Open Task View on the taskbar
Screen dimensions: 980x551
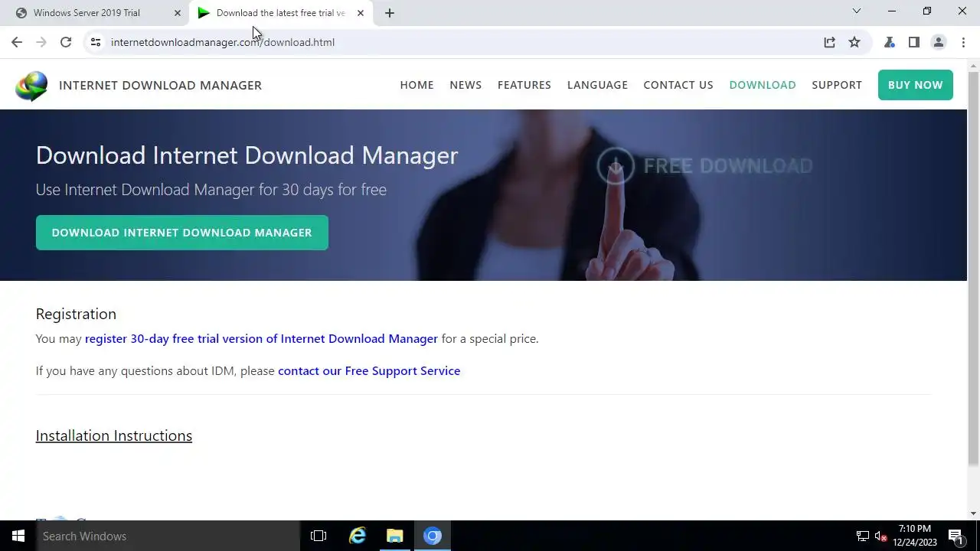pos(318,536)
